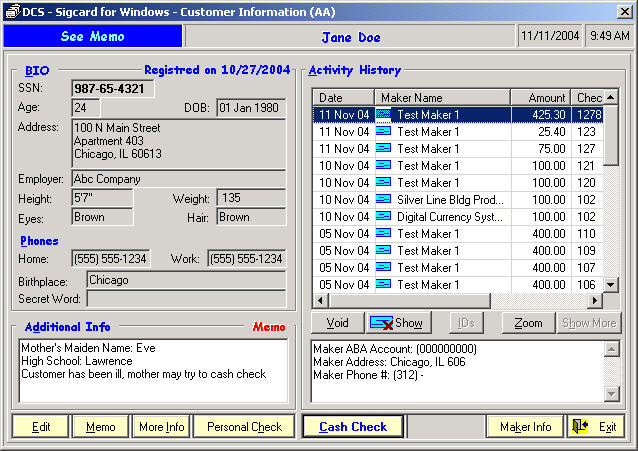Click the Hair field Brown
This screenshot has height=451, width=638.
tap(251, 217)
